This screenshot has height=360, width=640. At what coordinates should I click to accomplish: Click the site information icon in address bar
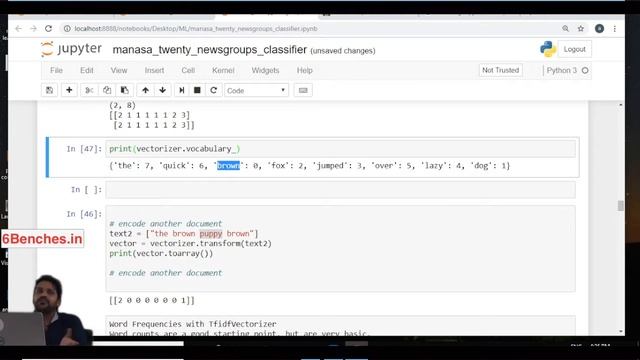tap(67, 29)
